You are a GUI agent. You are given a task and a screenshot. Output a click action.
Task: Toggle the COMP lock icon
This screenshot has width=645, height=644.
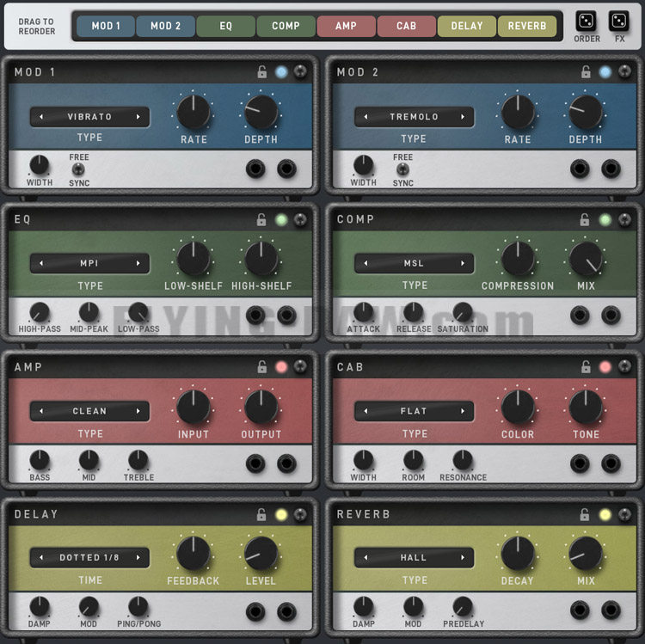pos(585,219)
